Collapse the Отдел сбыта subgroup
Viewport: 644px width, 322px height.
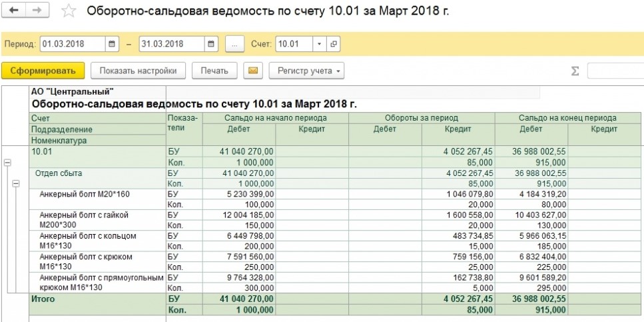pyautogui.click(x=17, y=183)
